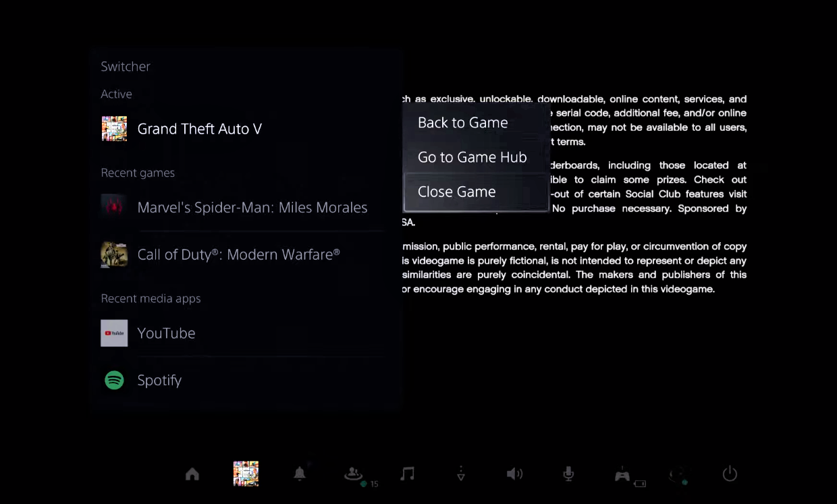Screen dimensions: 837x504
Task: Open Accessories controller icon
Action: [622, 475]
